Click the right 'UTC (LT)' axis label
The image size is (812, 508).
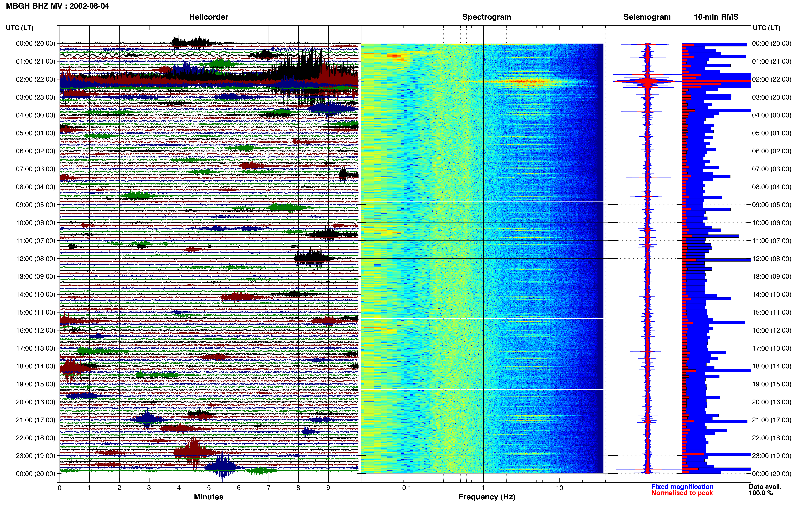tap(766, 28)
